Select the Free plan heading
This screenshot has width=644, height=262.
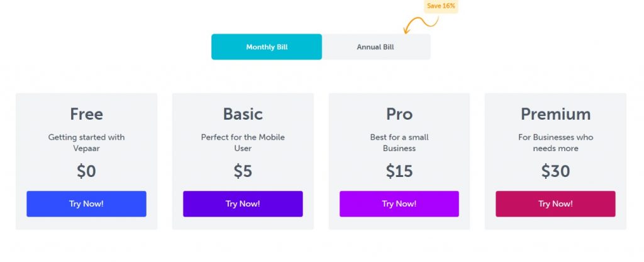[86, 114]
